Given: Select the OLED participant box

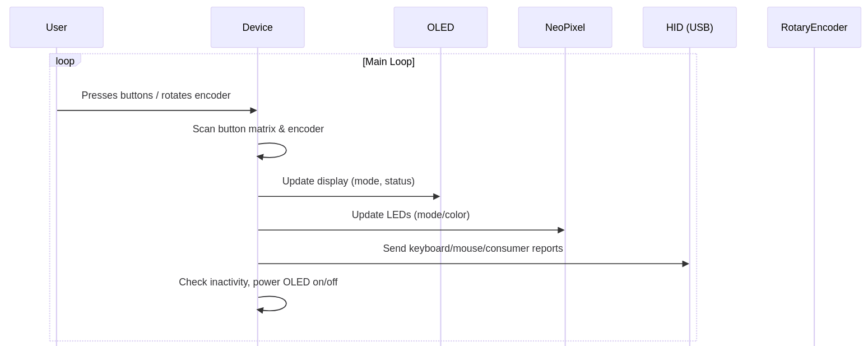Looking at the screenshot, I should click(x=440, y=27).
